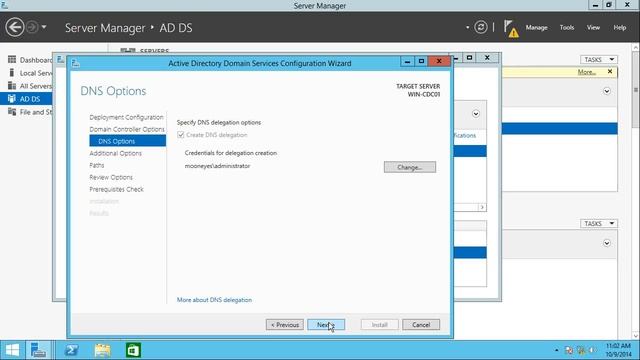Click the Local Server icon
Image resolution: width=640 pixels, height=360 pixels.
(x=12, y=73)
